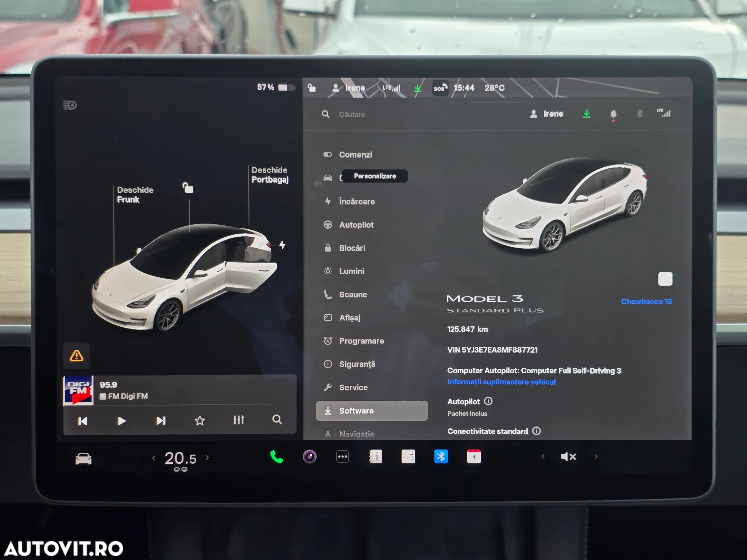The width and height of the screenshot is (747, 560).
Task: Open the blue Bluetooth app
Action: [x=441, y=456]
